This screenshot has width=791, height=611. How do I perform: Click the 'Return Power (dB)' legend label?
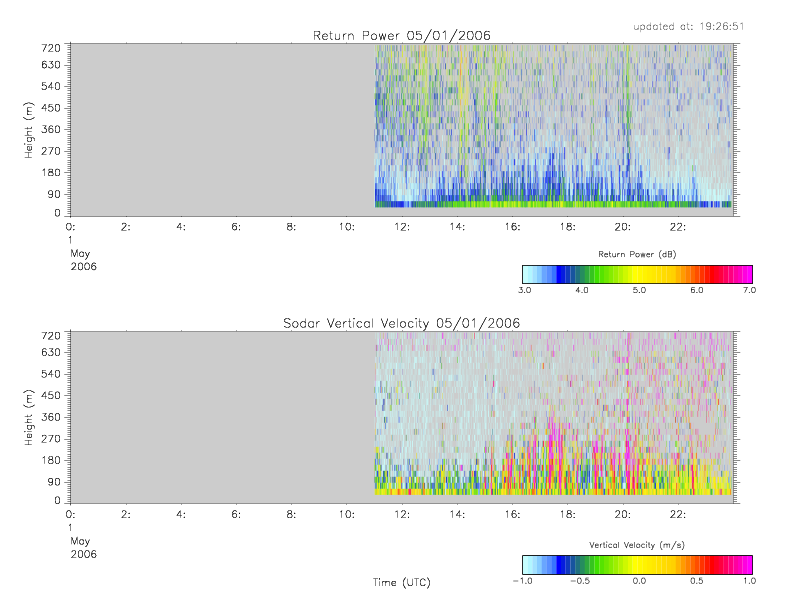[x=637, y=254]
